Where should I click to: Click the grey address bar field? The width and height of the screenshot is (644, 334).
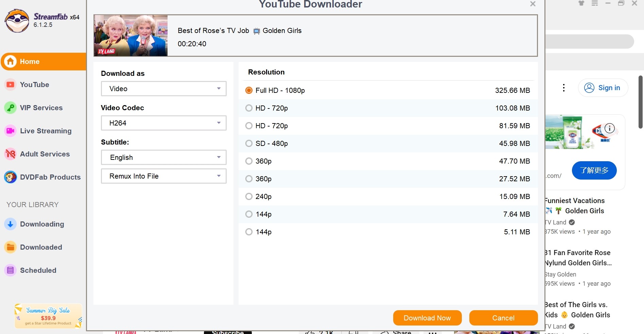pos(590,41)
